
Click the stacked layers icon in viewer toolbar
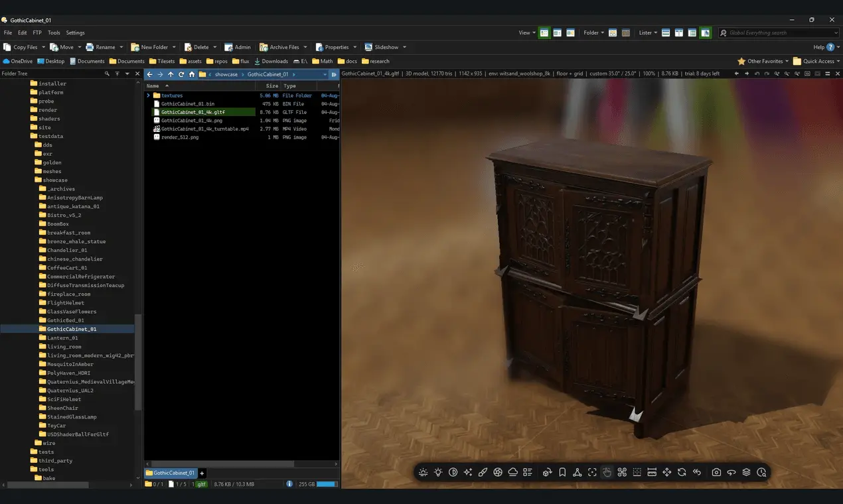746,472
